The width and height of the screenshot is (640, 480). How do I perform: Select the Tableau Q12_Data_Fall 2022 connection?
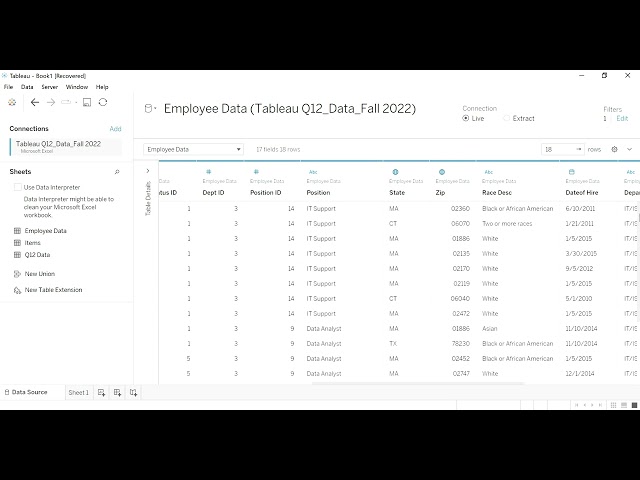[65, 147]
